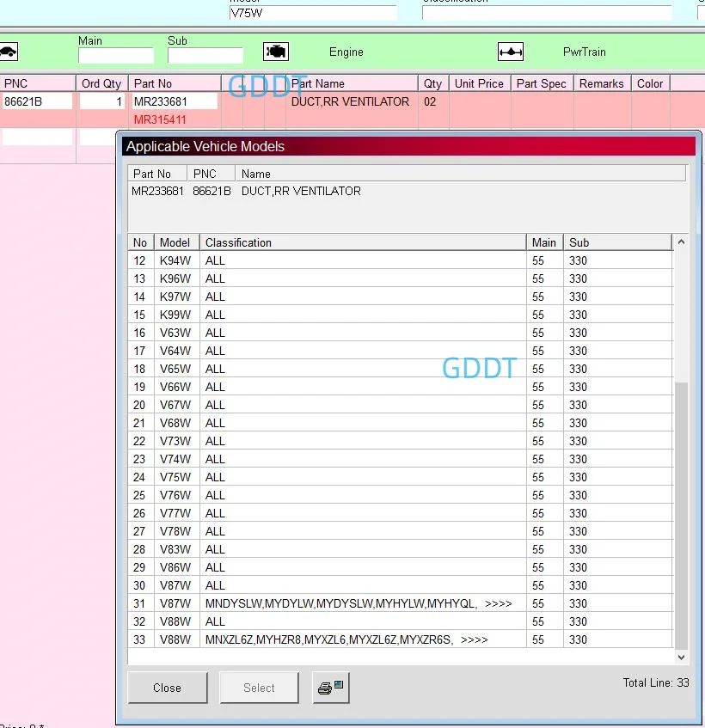Viewport: 705px width, 728px height.
Task: Click the Color column header
Action: [x=650, y=83]
